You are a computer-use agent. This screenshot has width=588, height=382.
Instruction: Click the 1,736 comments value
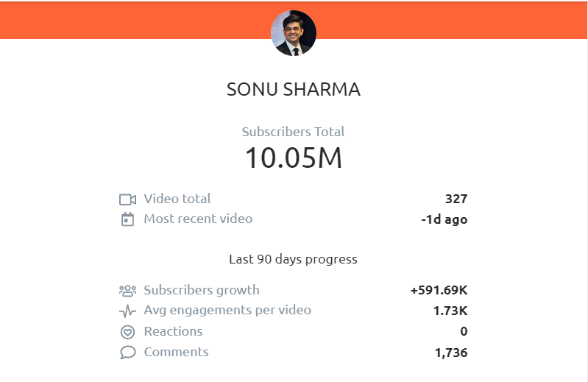[451, 353]
